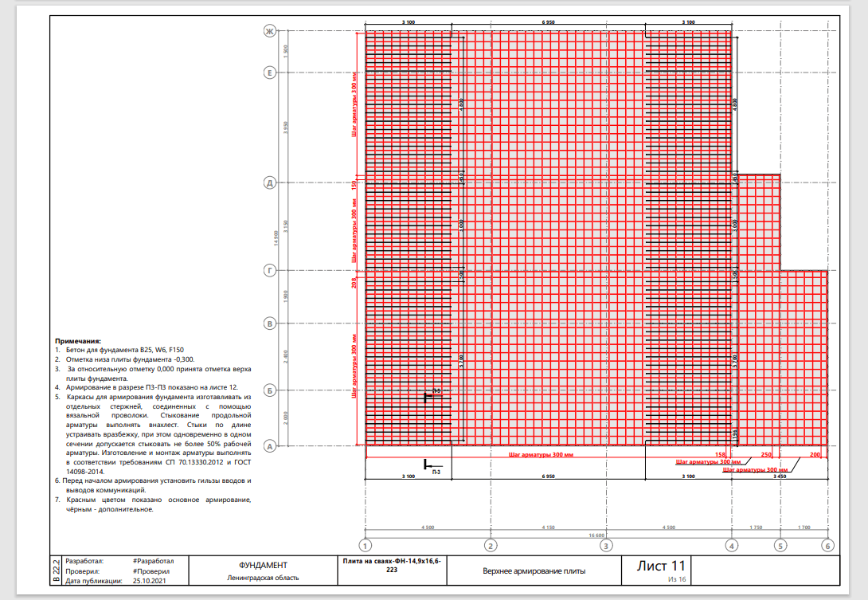Click the axis bubble А at the bottom left
This screenshot has height=600, width=868.
pyautogui.click(x=270, y=446)
